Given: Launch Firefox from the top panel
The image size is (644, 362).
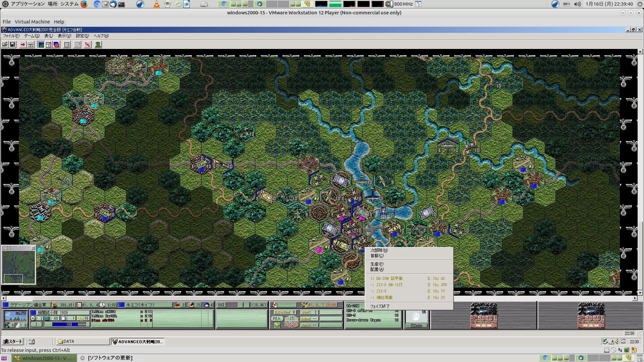Looking at the screenshot, I should [84, 4].
